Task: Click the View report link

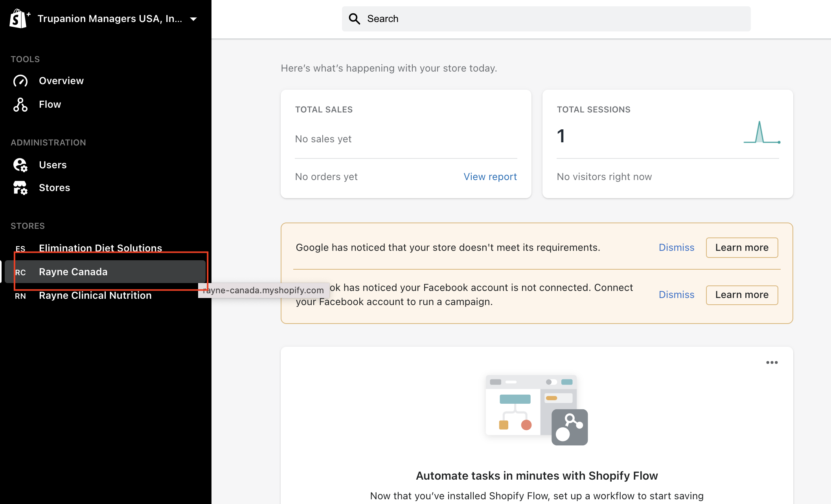Action: [490, 177]
